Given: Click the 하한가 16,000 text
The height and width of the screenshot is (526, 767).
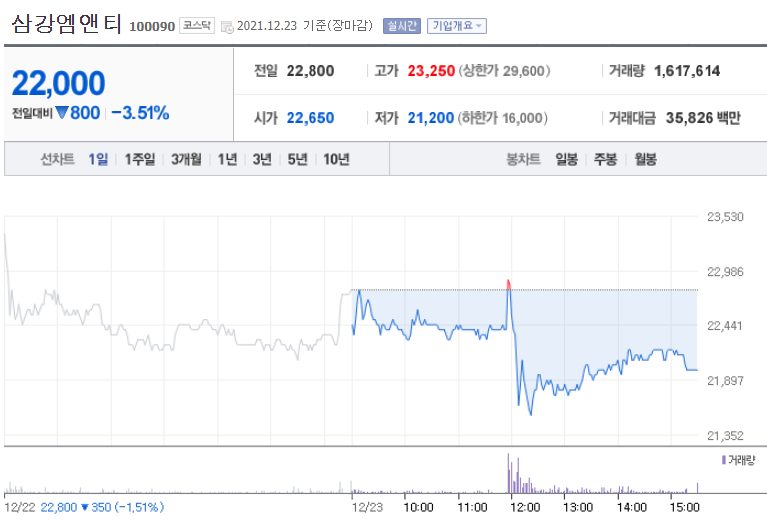Looking at the screenshot, I should (x=503, y=118).
